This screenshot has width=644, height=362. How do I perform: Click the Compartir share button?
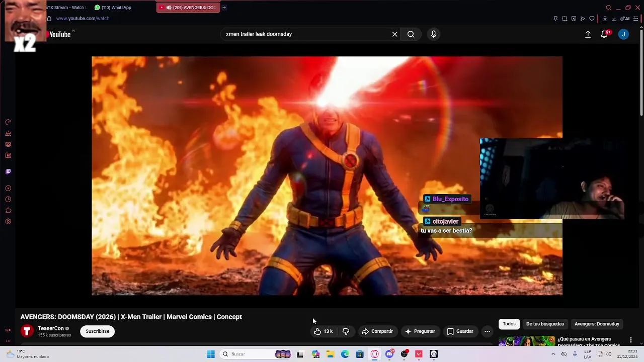pos(377,331)
